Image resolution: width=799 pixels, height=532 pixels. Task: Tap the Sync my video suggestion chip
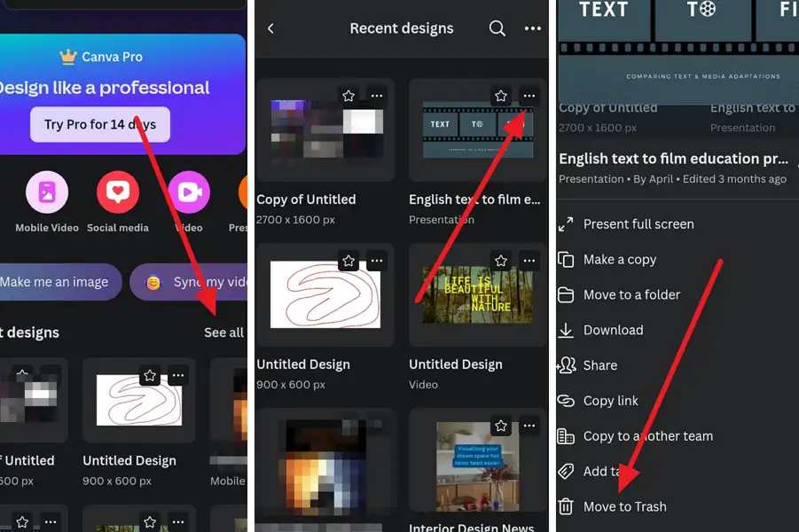click(190, 282)
